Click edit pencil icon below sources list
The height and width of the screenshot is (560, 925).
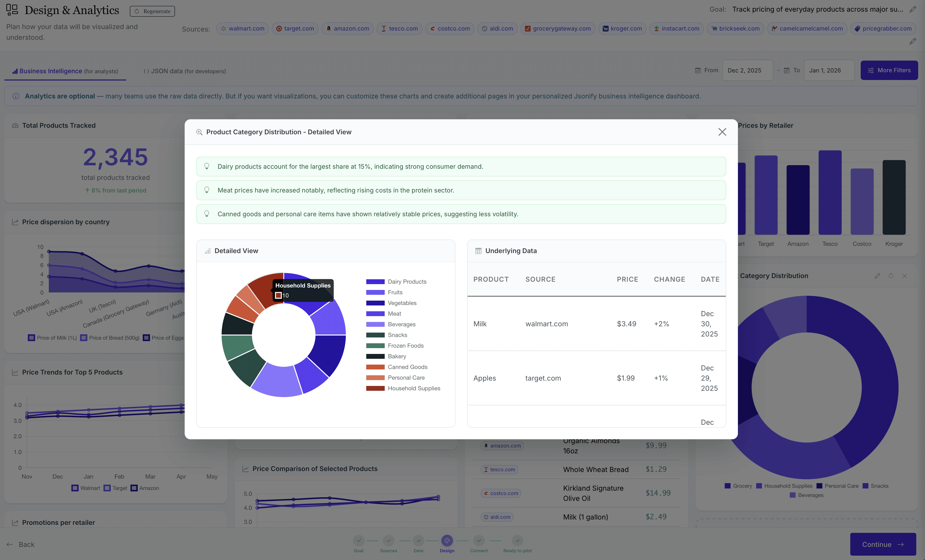tap(913, 41)
